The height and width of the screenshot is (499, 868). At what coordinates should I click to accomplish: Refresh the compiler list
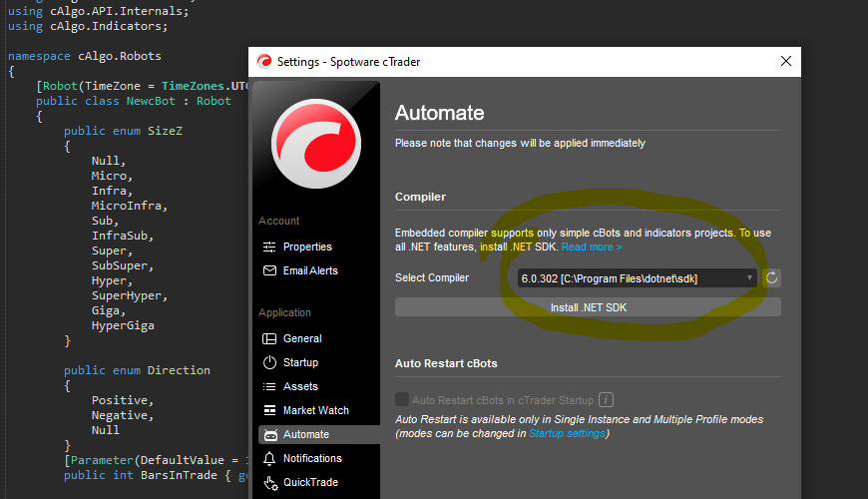[x=771, y=278]
